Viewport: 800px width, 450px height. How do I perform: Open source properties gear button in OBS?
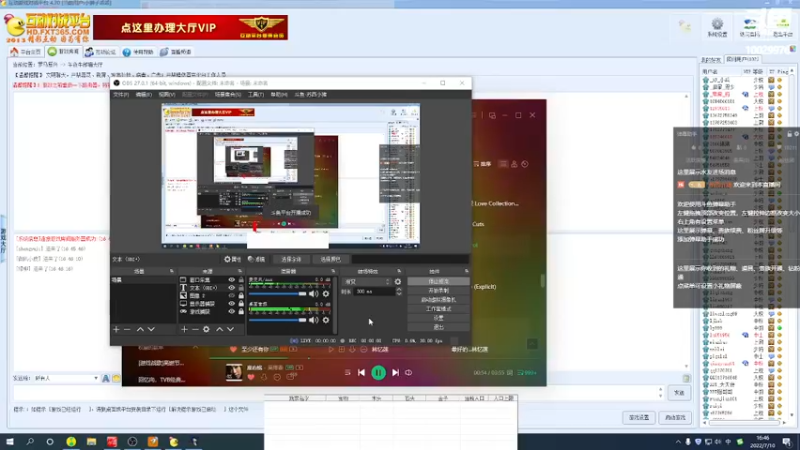(233, 259)
